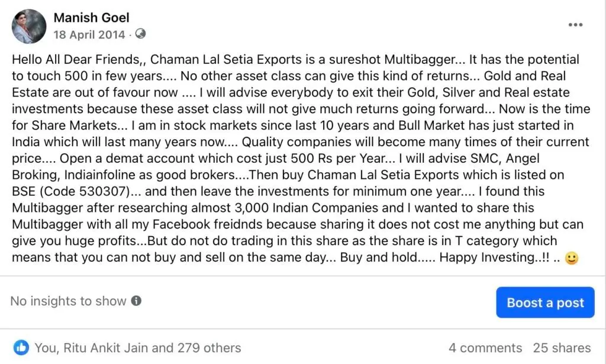606x364 pixels.
Task: View who reacted: Ritu Ankit Jain and others
Action: 137,348
